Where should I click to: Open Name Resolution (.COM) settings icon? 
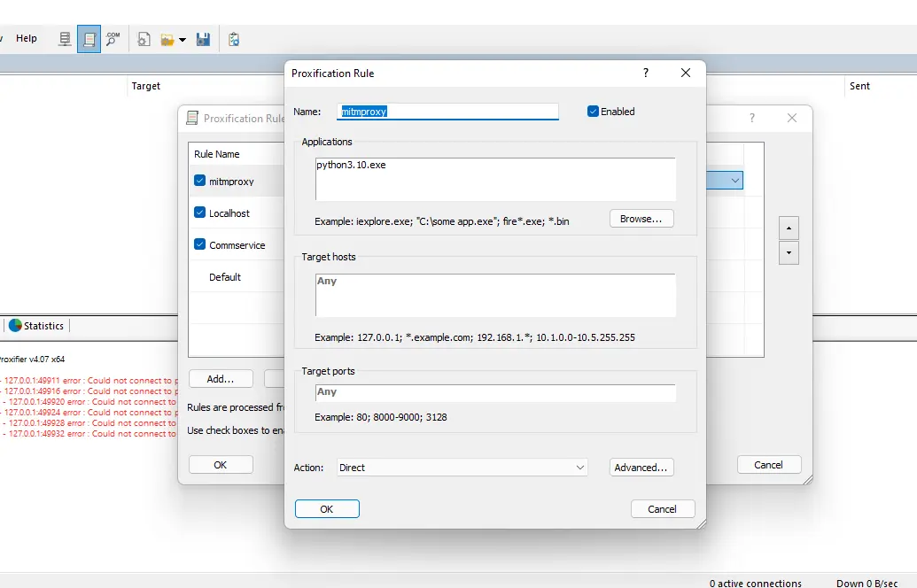[113, 39]
